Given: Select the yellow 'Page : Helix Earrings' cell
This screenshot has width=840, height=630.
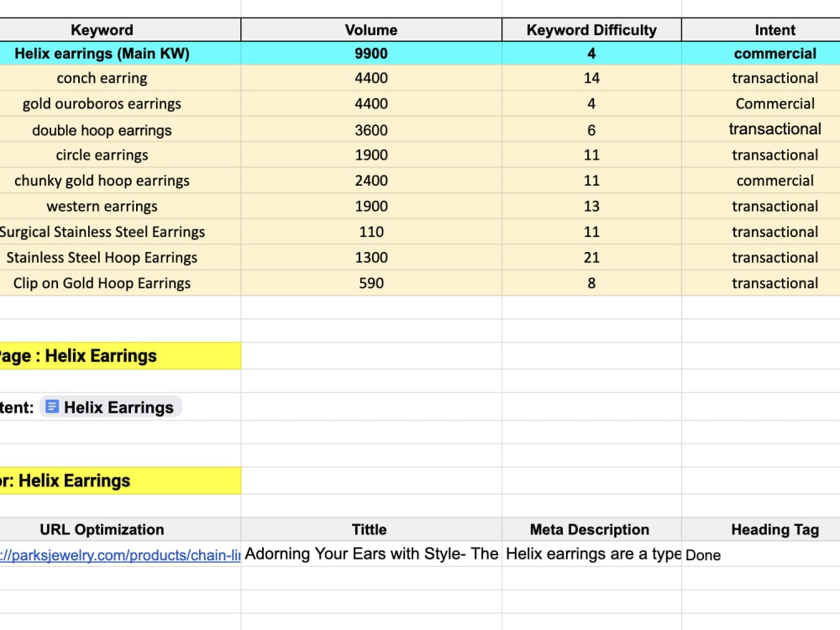Looking at the screenshot, I should pos(120,355).
